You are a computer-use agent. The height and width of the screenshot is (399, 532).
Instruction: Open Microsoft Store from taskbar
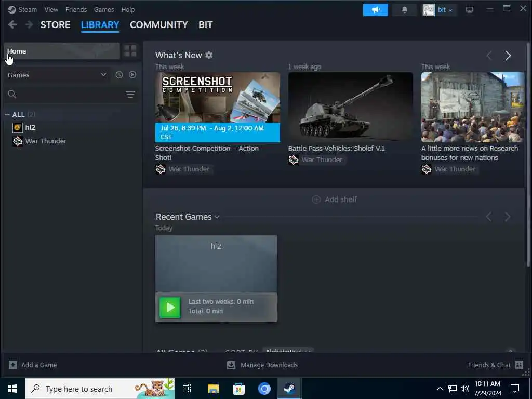coord(238,389)
